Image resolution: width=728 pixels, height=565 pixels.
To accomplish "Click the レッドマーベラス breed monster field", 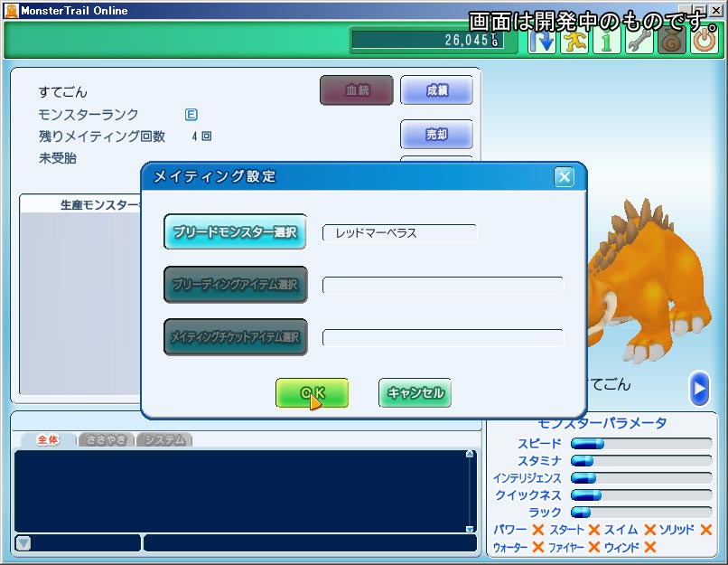I will (399, 233).
